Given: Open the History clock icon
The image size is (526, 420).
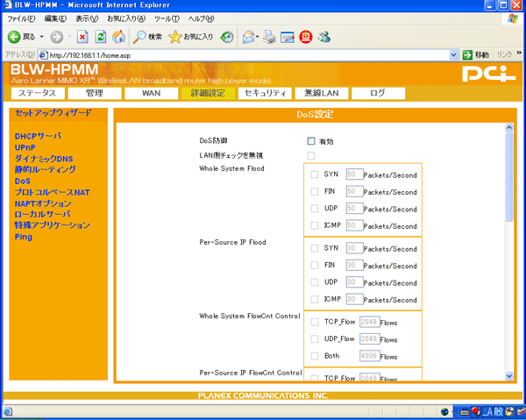Looking at the screenshot, I should [x=227, y=37].
